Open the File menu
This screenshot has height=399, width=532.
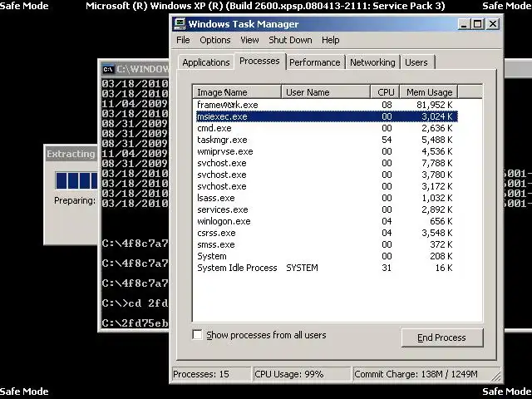click(183, 40)
